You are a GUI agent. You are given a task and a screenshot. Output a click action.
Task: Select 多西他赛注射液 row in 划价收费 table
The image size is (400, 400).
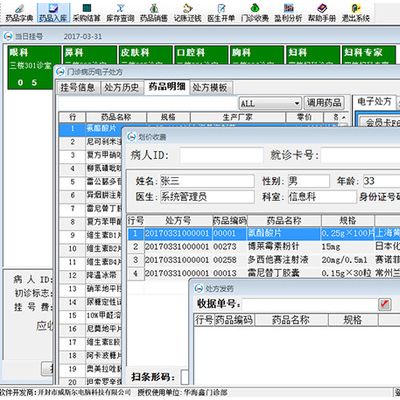263,260
